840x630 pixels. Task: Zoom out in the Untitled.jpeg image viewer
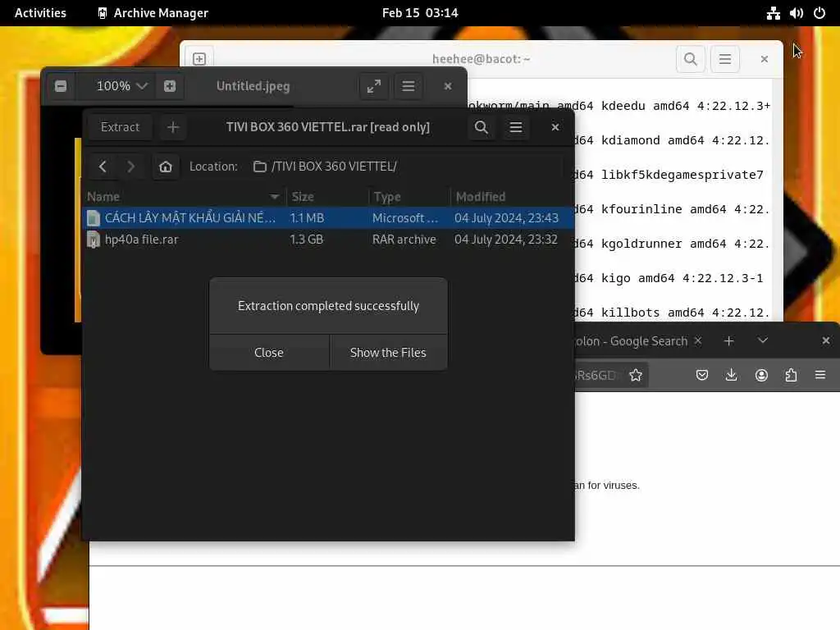click(x=61, y=86)
